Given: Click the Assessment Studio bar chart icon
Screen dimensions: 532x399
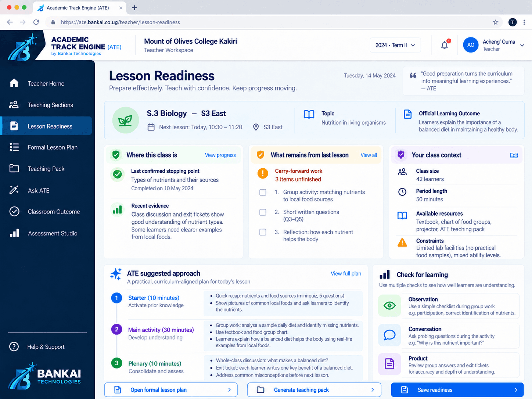Looking at the screenshot, I should coord(14,233).
